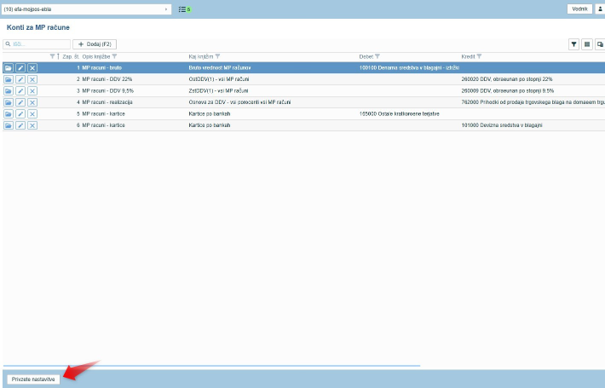Edit the MP racuni - DDV 9,5% entry
The width and height of the screenshot is (605, 388).
point(20,91)
